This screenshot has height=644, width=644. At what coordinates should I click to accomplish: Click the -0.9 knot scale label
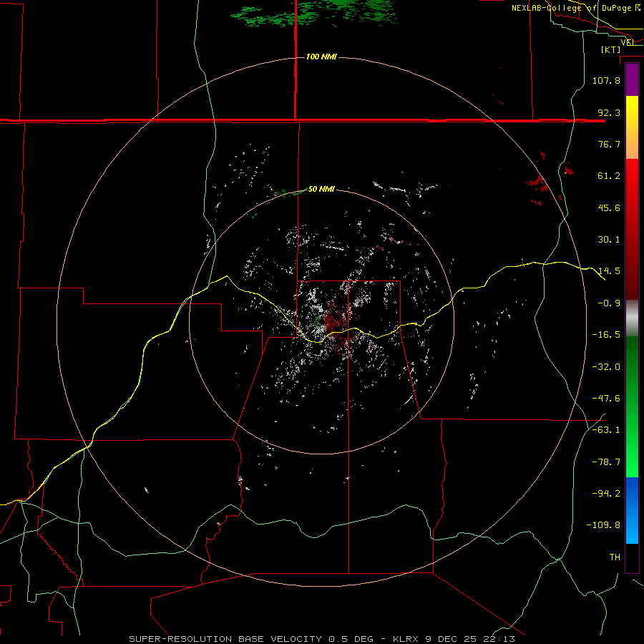(x=609, y=303)
